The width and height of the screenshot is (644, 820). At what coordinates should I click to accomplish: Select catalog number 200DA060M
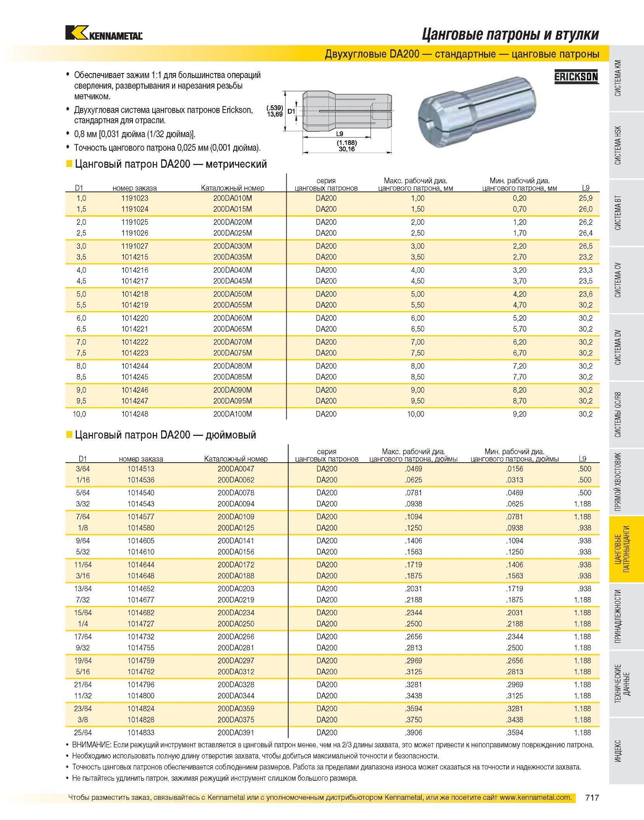point(232,318)
